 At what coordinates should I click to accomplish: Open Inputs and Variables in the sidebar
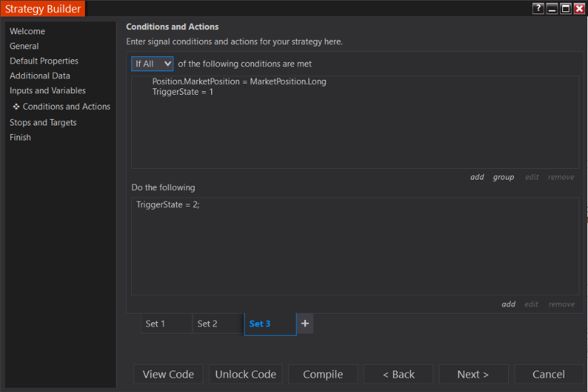point(48,91)
